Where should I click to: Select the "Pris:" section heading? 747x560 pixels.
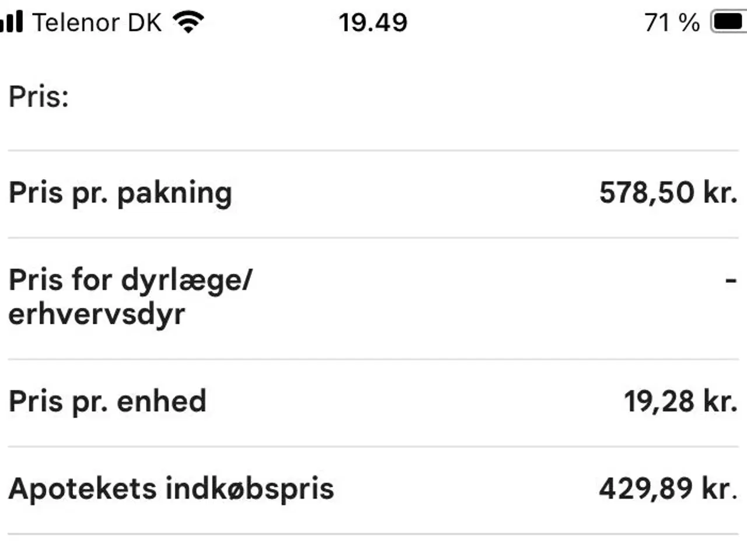39,96
